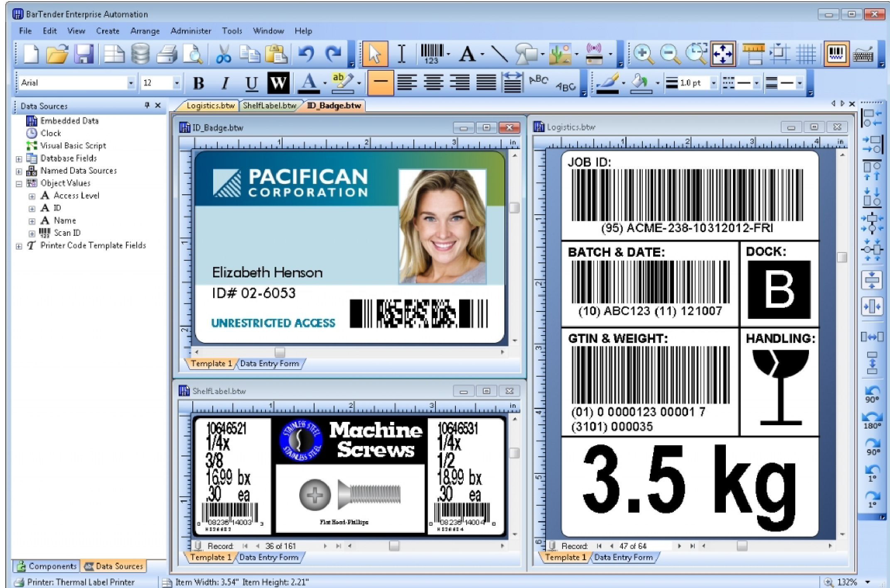The image size is (890, 588).
Task: Choose the barcode creation tool
Action: (x=432, y=54)
